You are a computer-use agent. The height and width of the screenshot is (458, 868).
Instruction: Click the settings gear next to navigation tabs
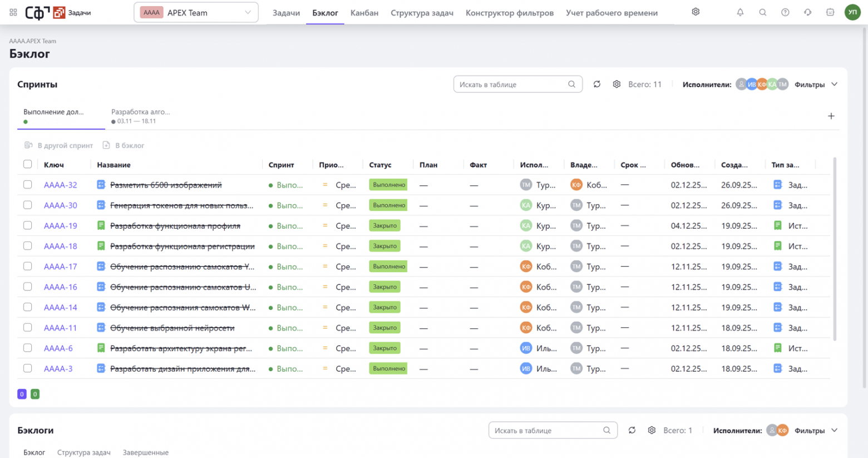click(696, 12)
